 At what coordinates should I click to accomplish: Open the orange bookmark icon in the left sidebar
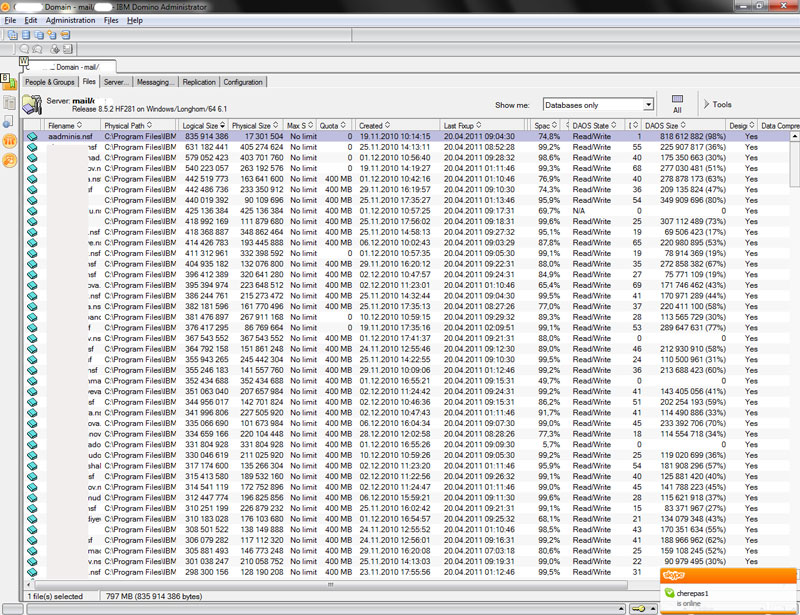tap(9, 82)
